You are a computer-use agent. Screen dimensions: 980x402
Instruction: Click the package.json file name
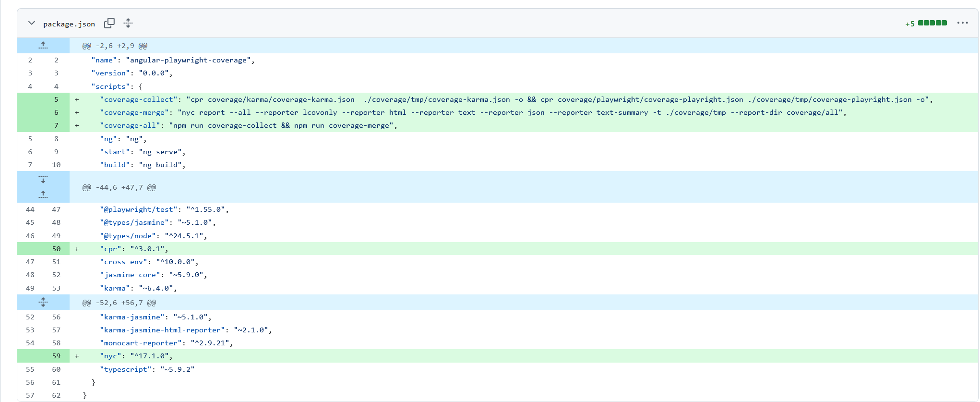pos(69,24)
